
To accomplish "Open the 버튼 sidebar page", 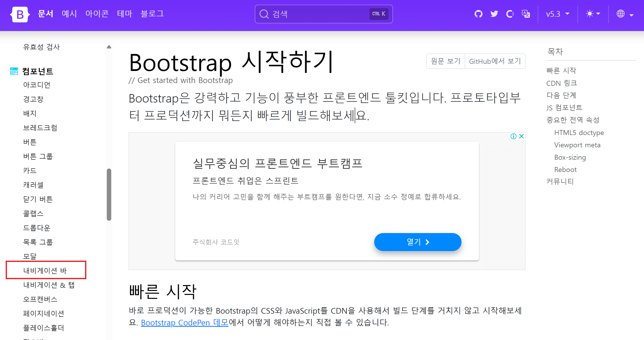I will pos(30,142).
